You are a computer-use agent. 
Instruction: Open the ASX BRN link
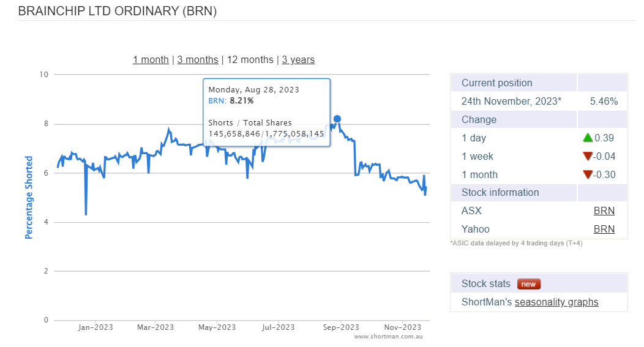point(604,211)
